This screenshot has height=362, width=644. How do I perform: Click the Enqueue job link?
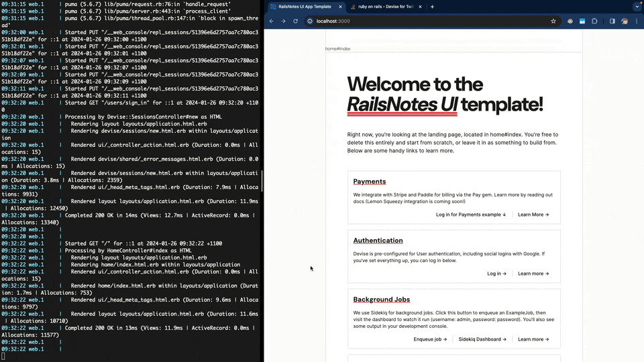coord(430,339)
